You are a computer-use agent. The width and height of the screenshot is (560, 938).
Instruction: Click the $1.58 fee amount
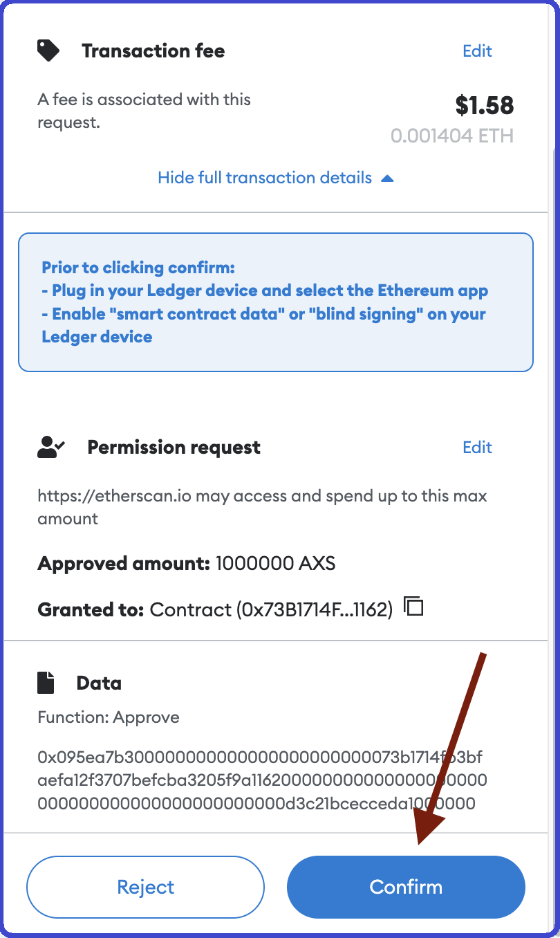[x=485, y=105]
